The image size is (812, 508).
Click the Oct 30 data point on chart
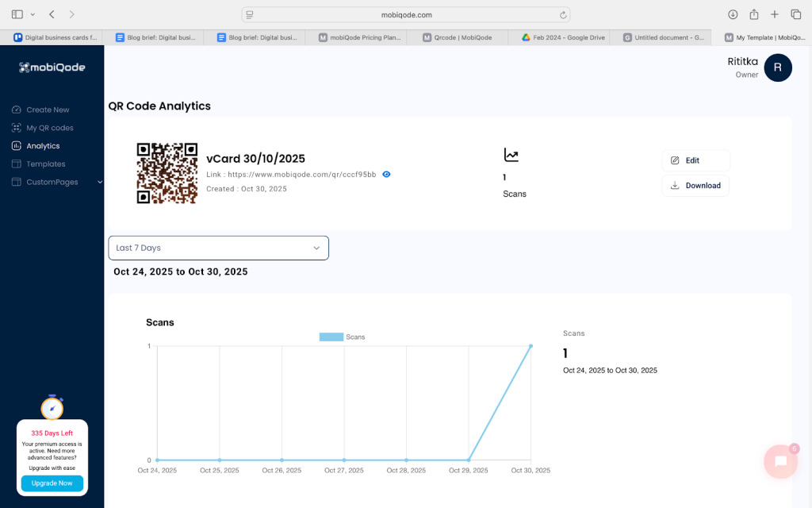coord(530,346)
